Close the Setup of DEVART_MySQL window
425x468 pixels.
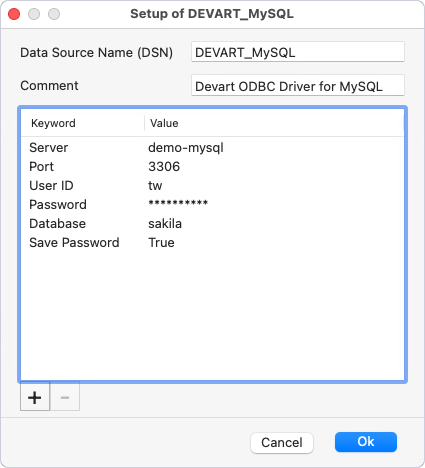coord(14,14)
